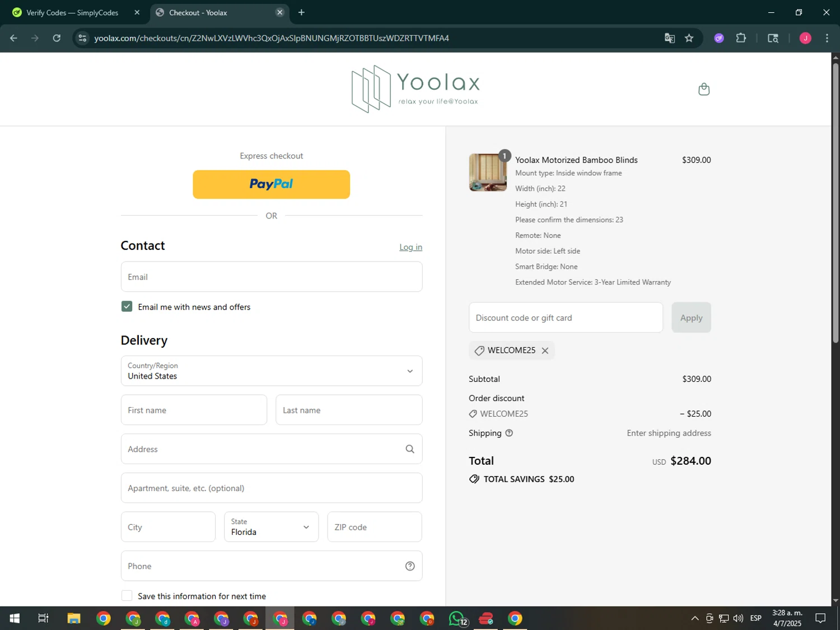
Task: Click the shipping info question-mark icon
Action: 509,433
